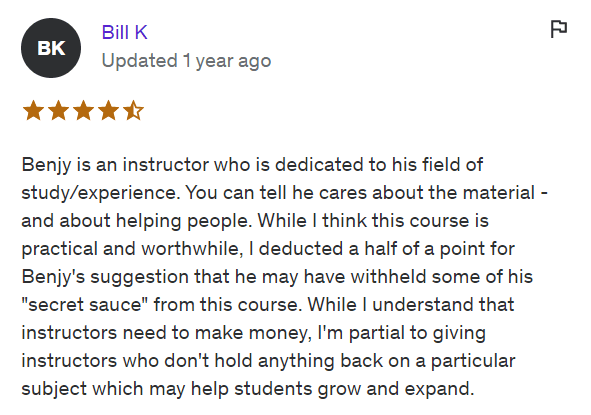Click 'instructors need to make money' text
The height and width of the screenshot is (415, 591).
click(166, 333)
